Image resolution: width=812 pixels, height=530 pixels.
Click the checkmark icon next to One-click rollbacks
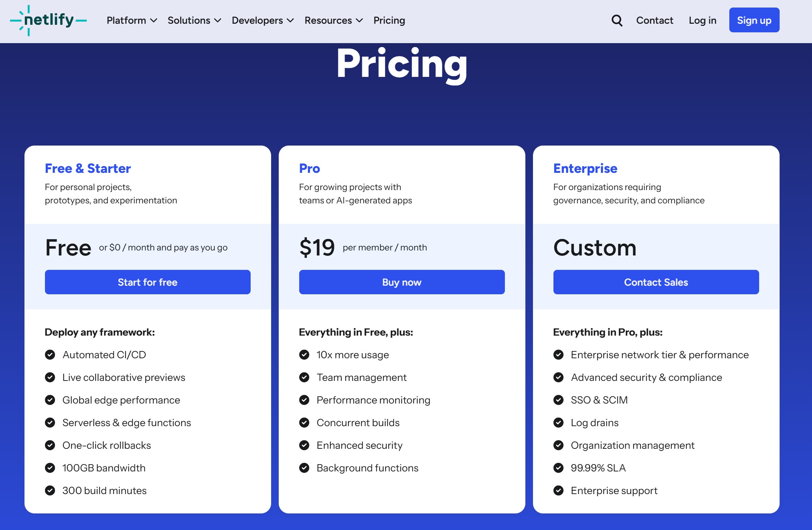pyautogui.click(x=50, y=445)
